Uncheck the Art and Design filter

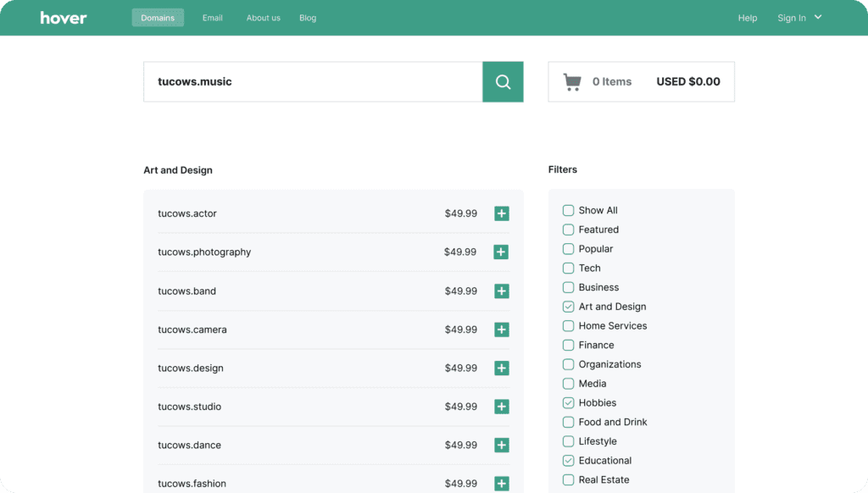(568, 307)
